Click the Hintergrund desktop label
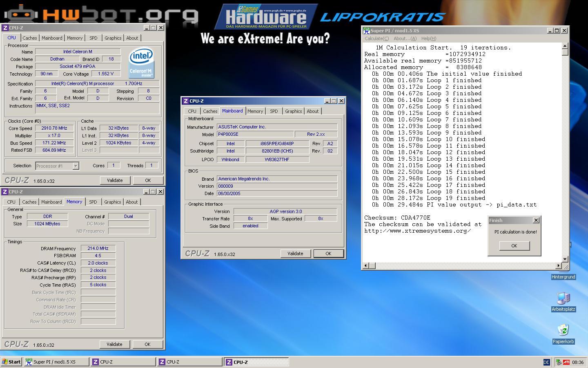The width and height of the screenshot is (588, 368). click(563, 277)
